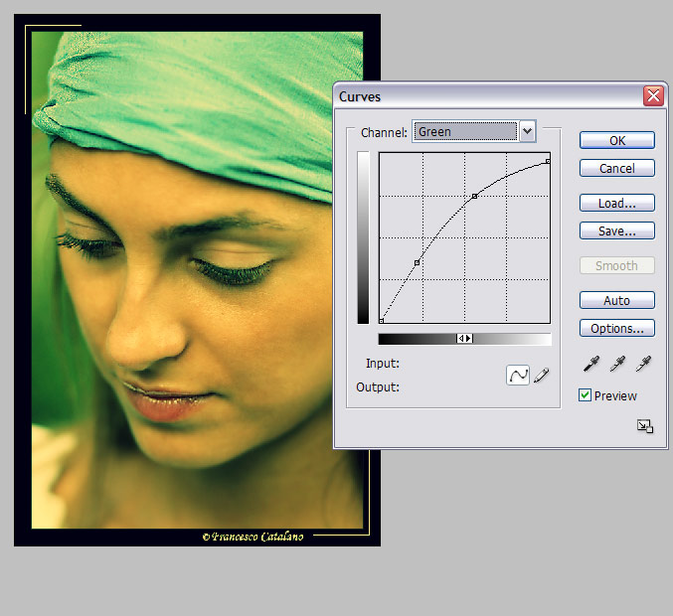
Task: Flip the gradient bar direction arrows
Action: pyautogui.click(x=464, y=339)
